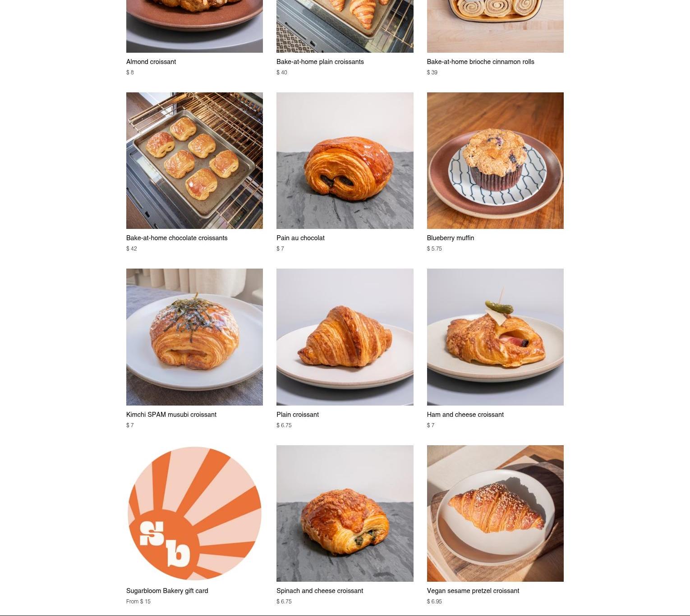Select the Spinach and cheese croissant title
Screen dimensions: 690x616
(320, 591)
